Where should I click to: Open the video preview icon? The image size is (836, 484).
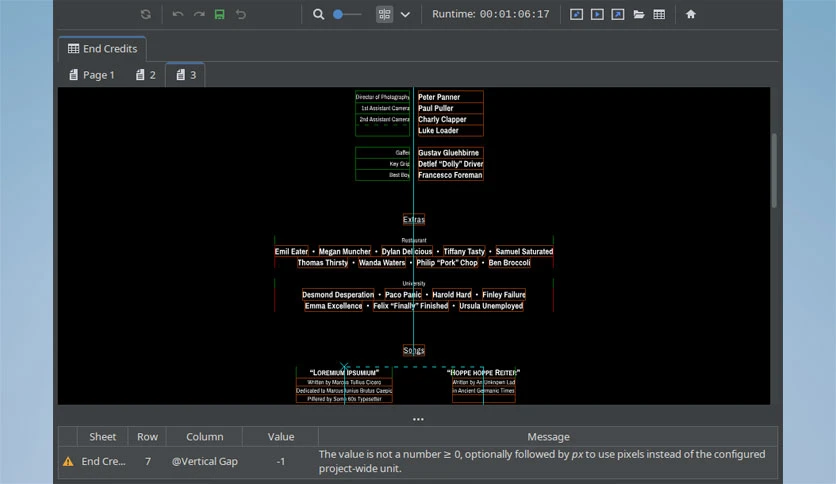coord(597,14)
